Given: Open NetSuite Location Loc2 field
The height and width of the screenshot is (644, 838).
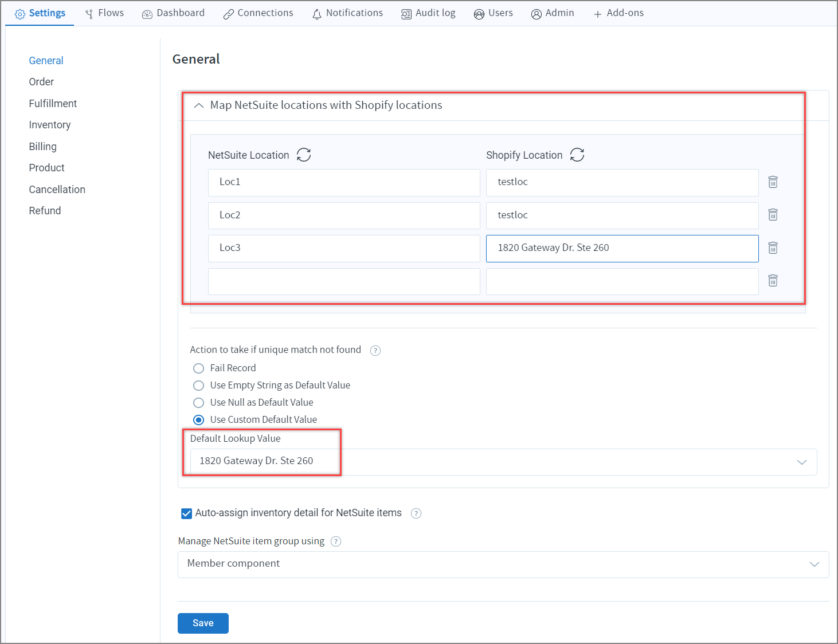Looking at the screenshot, I should coord(344,215).
